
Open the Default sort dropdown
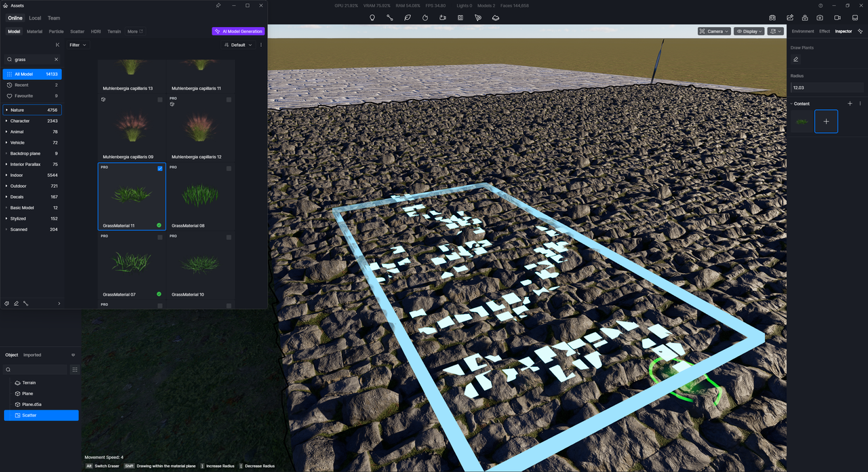(x=238, y=45)
